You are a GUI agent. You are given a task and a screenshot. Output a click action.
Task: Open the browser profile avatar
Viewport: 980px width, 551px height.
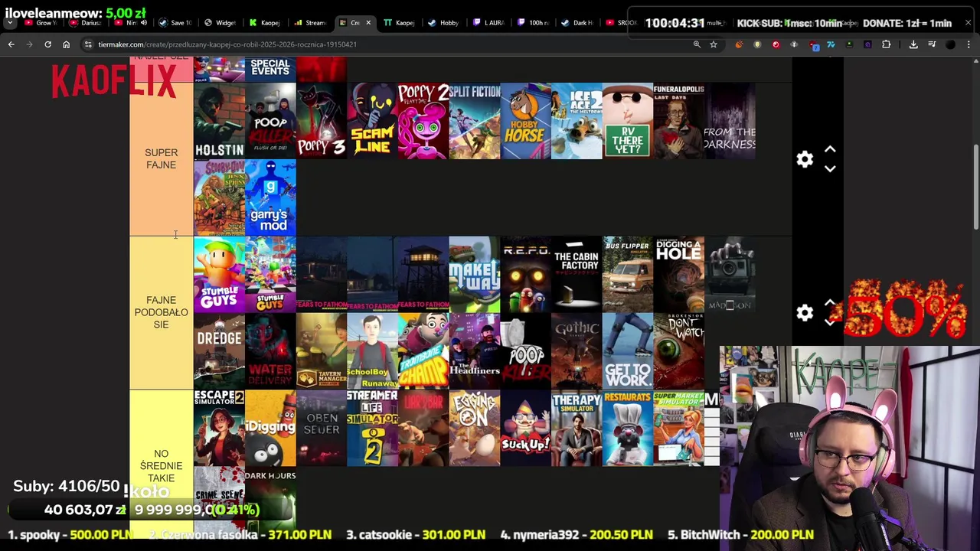tap(950, 44)
